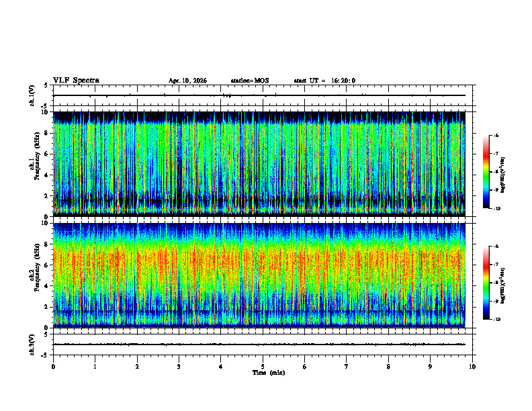Click time axis tick label "6"
Screen dimensions: 532x411
click(x=305, y=367)
